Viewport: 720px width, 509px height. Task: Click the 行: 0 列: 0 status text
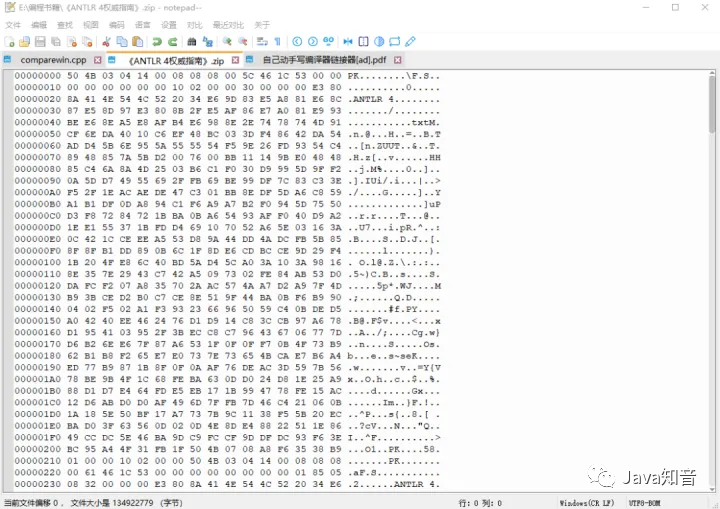point(480,503)
